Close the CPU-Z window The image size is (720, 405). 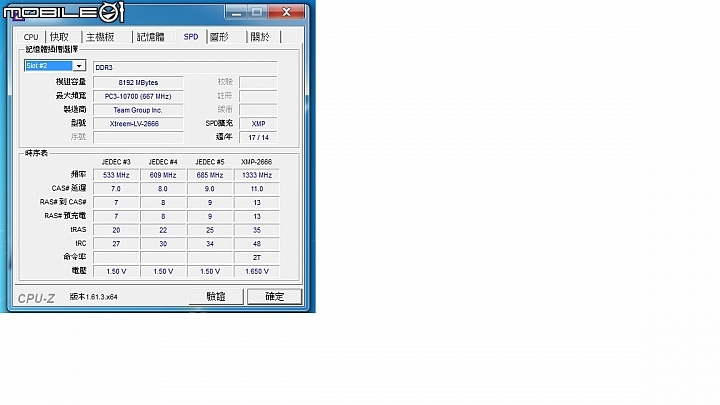coord(287,12)
